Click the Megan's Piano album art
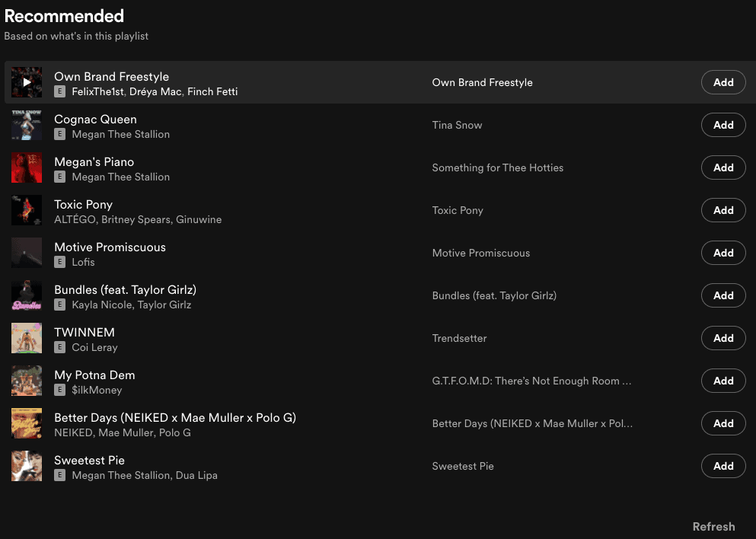The image size is (756, 539). point(27,167)
